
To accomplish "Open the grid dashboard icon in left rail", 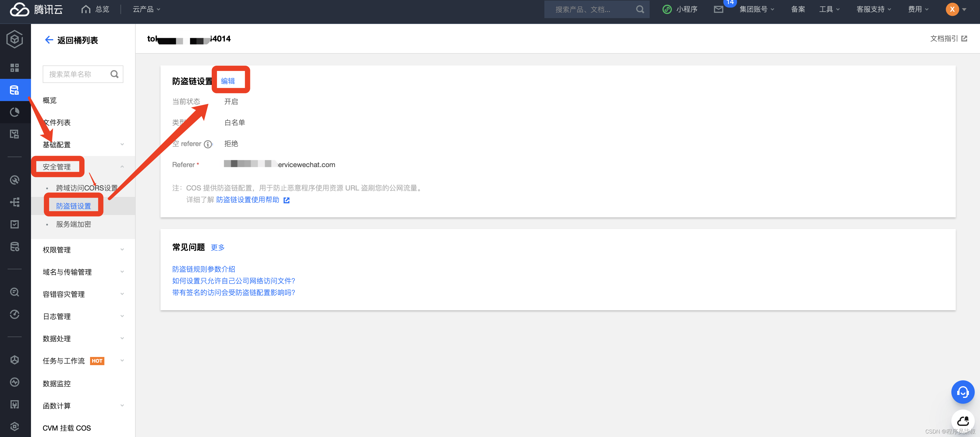I will pos(14,68).
